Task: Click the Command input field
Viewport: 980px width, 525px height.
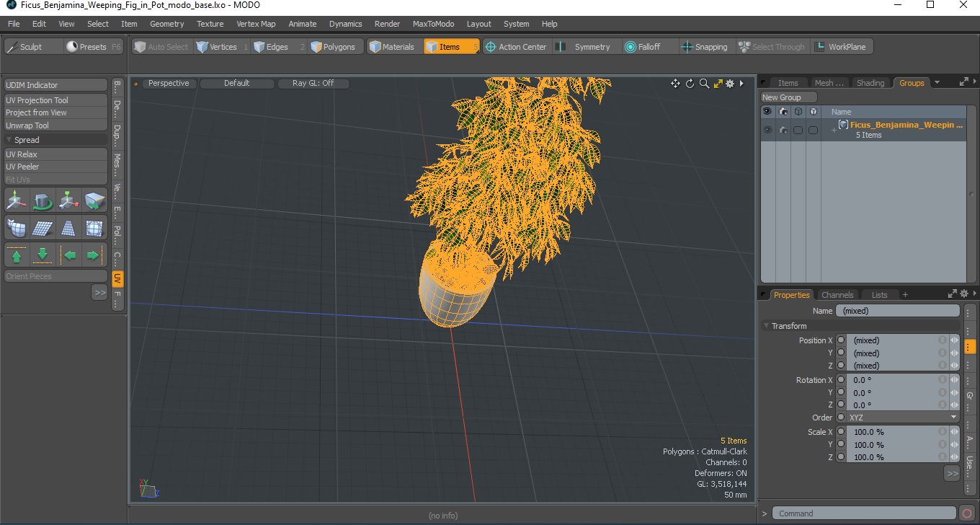Action: point(865,513)
